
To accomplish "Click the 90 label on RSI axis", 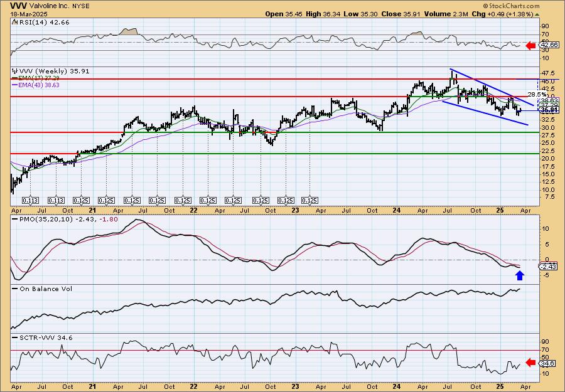I will click(x=545, y=26).
